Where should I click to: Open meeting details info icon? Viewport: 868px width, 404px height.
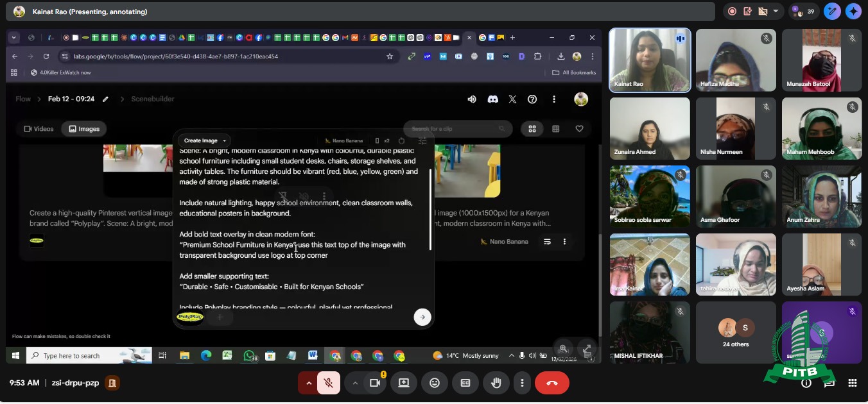pos(806,383)
